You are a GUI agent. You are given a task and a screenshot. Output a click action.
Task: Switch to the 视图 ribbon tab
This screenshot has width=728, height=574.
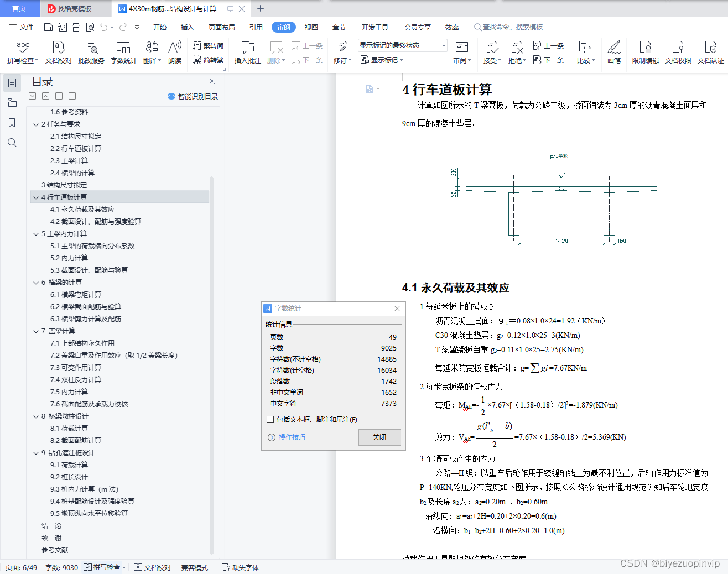[x=311, y=27]
